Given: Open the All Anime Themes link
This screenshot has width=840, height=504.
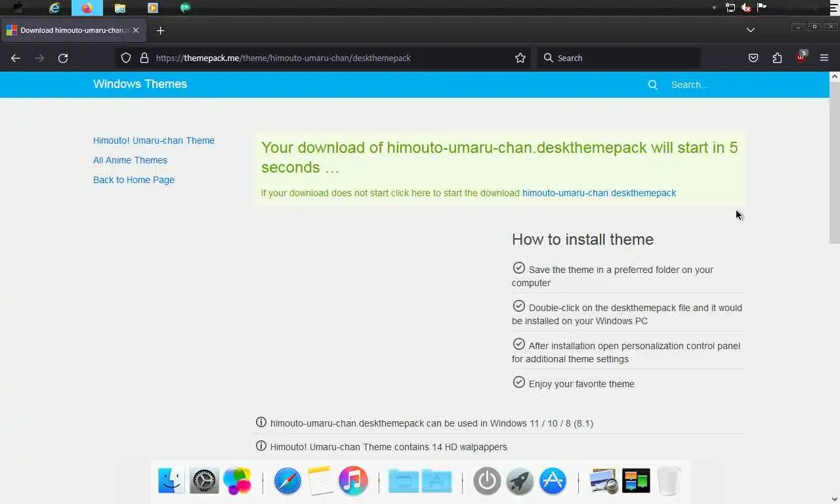Looking at the screenshot, I should click(130, 160).
